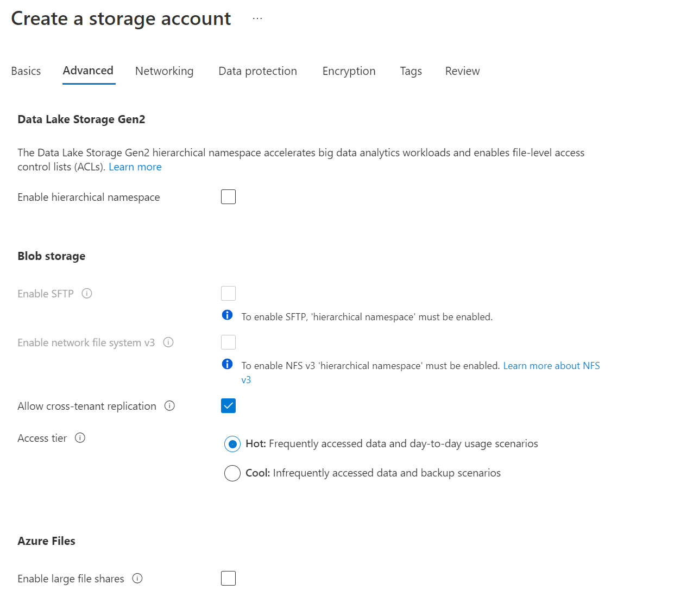Open the ellipsis menu beside page title
This screenshot has height=616, width=674.
tap(257, 19)
